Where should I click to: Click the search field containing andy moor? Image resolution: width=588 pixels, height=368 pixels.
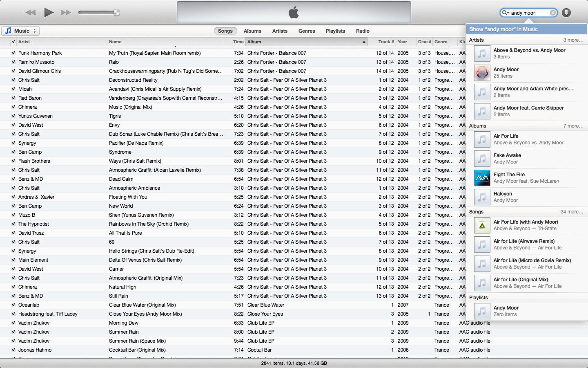[529, 13]
